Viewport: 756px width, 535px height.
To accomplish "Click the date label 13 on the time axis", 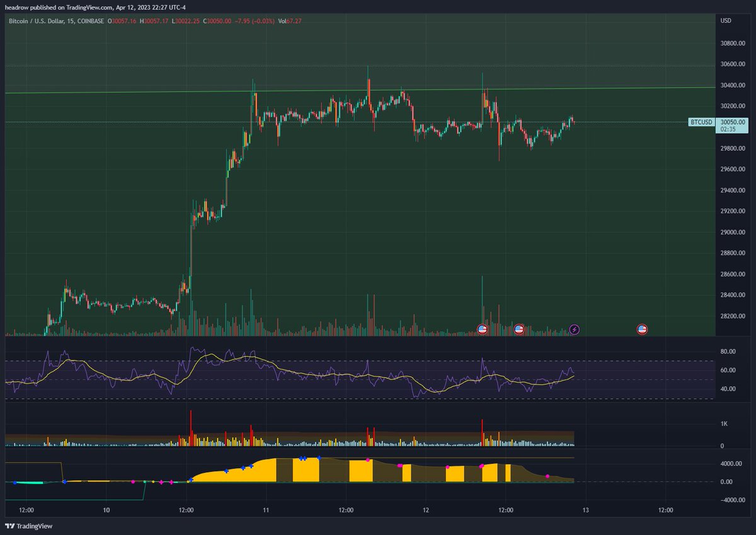I will (586, 510).
